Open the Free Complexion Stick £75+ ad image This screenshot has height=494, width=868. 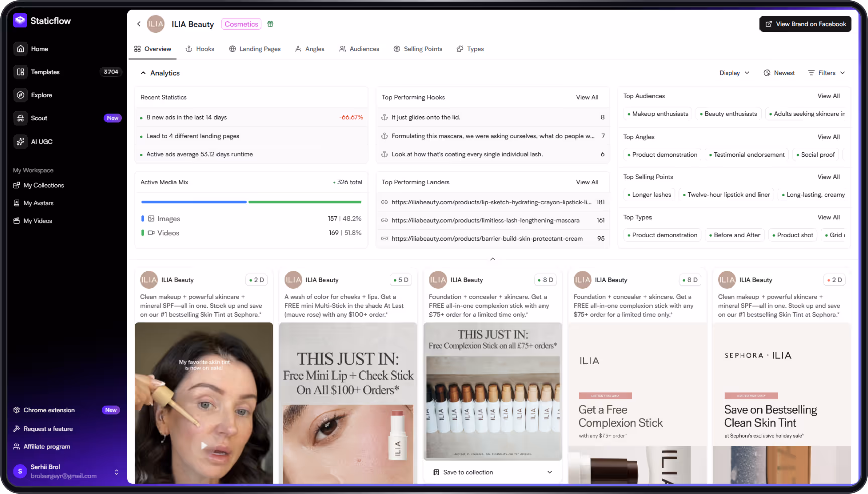493,392
